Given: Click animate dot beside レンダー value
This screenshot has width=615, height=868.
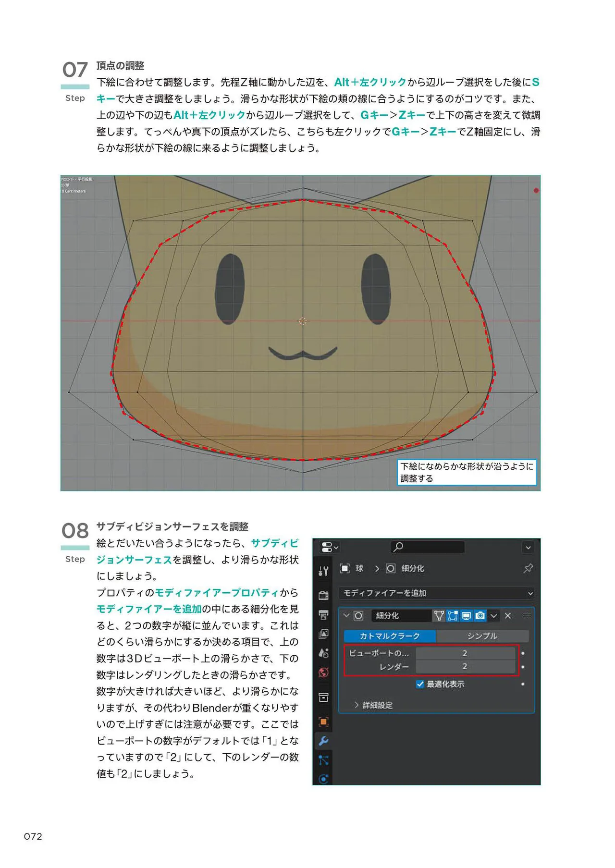Looking at the screenshot, I should coord(523,667).
